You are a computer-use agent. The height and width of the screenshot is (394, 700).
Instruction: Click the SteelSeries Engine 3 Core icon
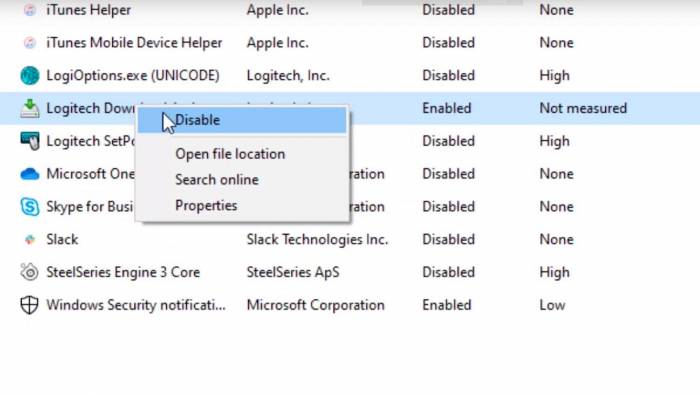tap(29, 272)
